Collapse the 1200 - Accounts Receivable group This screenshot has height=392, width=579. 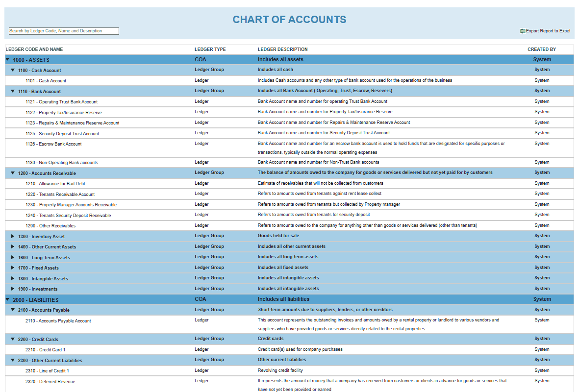(x=13, y=173)
